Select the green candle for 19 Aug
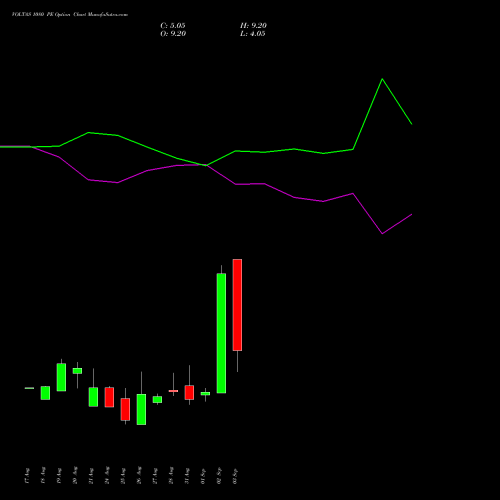Viewport: 500px width, 500px height. pyautogui.click(x=61, y=377)
